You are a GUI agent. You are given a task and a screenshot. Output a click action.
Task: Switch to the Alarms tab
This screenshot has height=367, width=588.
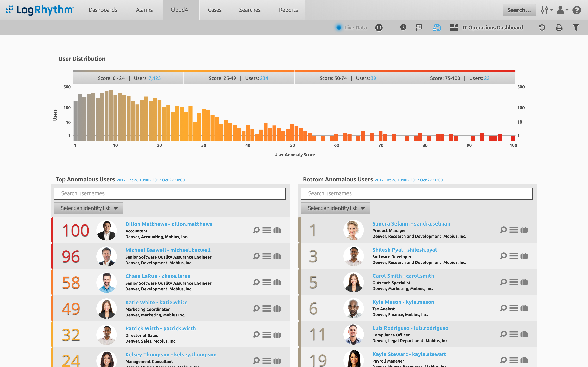tap(144, 10)
